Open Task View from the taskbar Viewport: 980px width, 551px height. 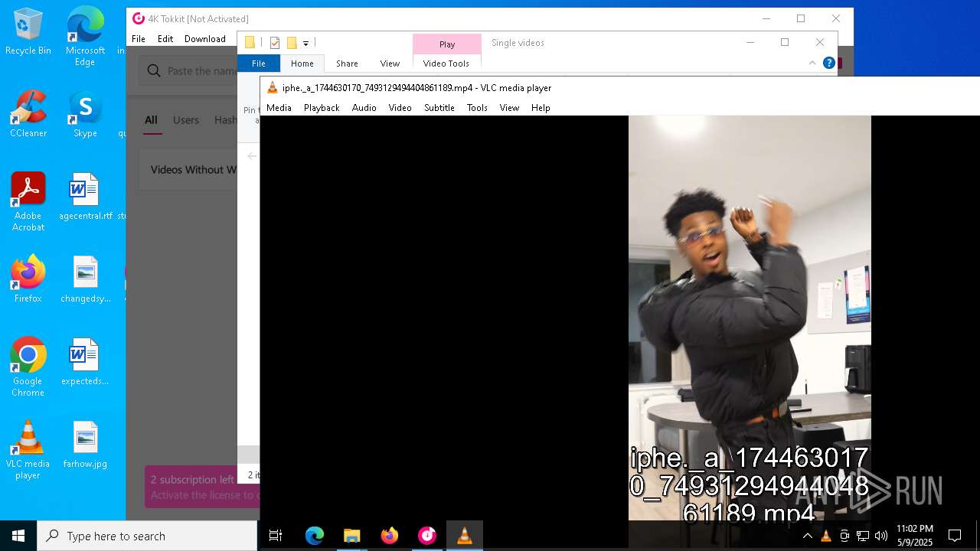pos(276,536)
